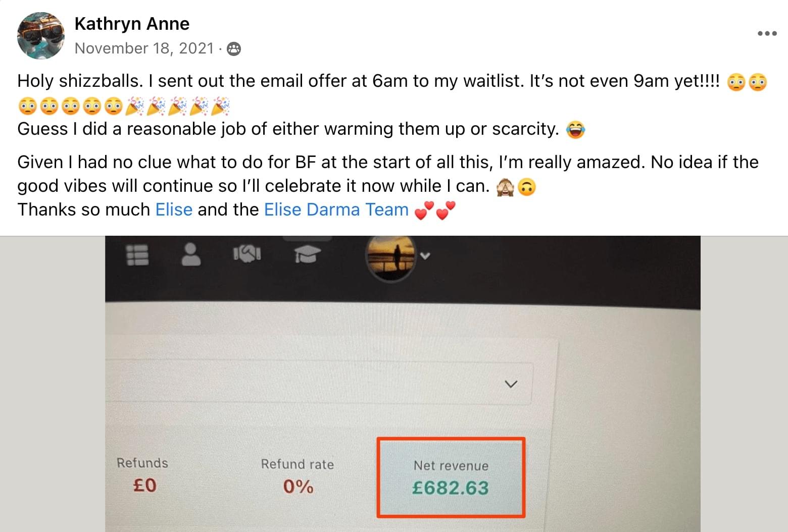Click the £0 refunds value
788x532 pixels.
point(144,486)
